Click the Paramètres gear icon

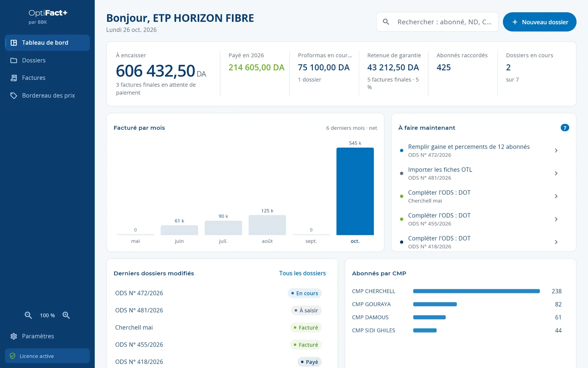pos(14,336)
